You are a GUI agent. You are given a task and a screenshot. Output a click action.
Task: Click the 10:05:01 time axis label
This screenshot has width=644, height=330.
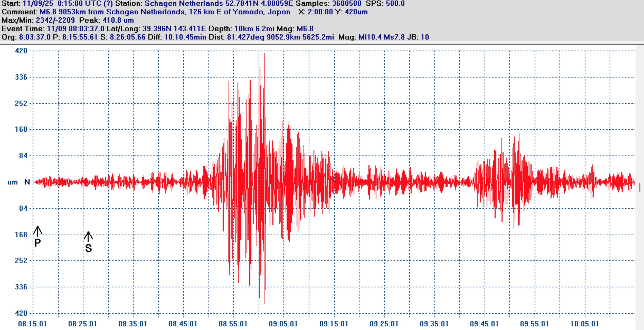tap(584, 324)
